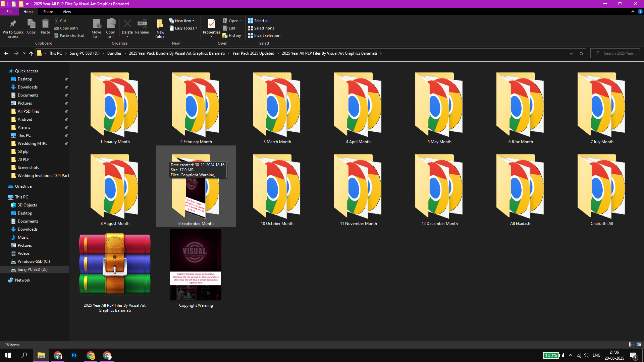Click the taskbar Search icon

[24, 355]
